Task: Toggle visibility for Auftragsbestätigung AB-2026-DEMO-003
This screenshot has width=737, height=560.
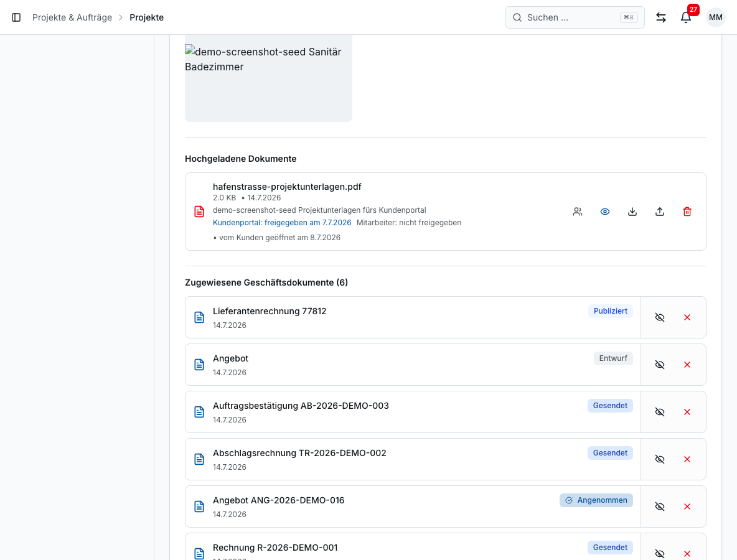Action: pos(659,412)
